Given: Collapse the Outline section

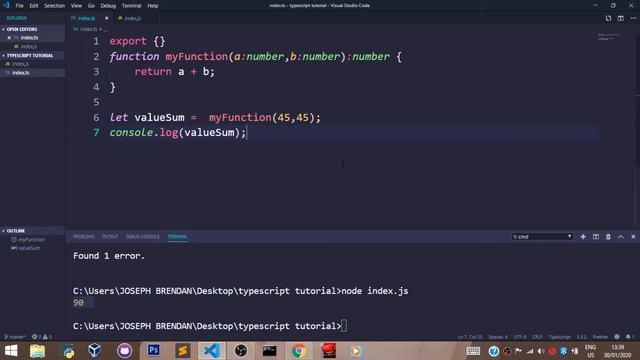Looking at the screenshot, I should tap(16, 231).
